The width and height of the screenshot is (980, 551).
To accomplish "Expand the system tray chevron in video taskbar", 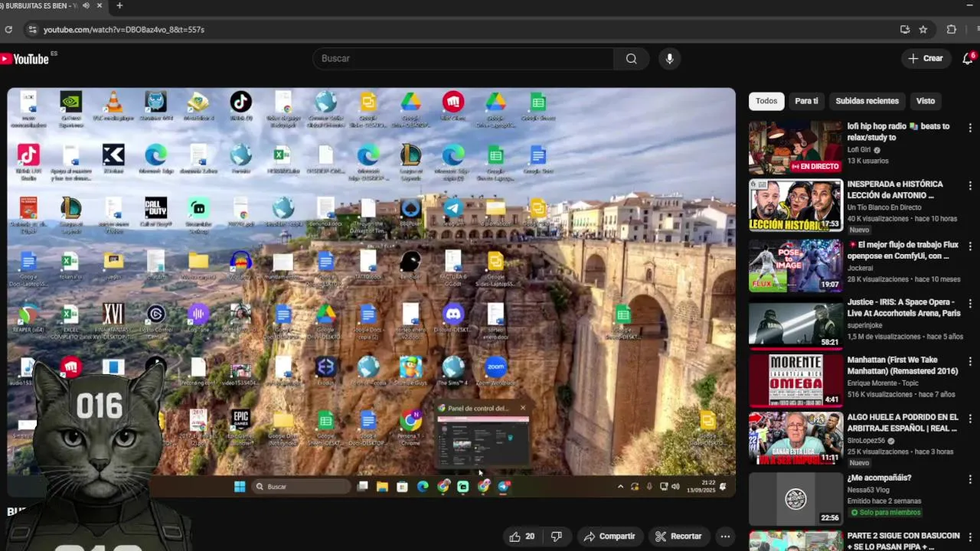I will click(620, 487).
